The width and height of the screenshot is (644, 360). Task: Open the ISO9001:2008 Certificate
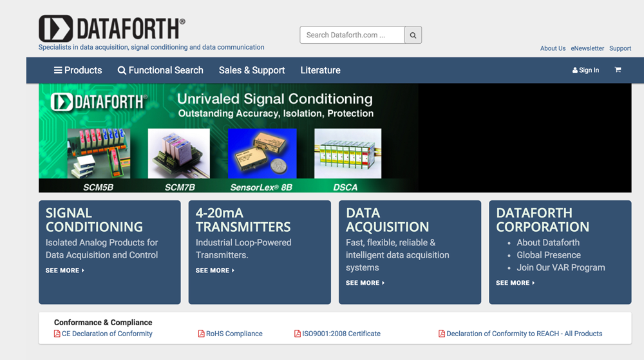pyautogui.click(x=341, y=334)
